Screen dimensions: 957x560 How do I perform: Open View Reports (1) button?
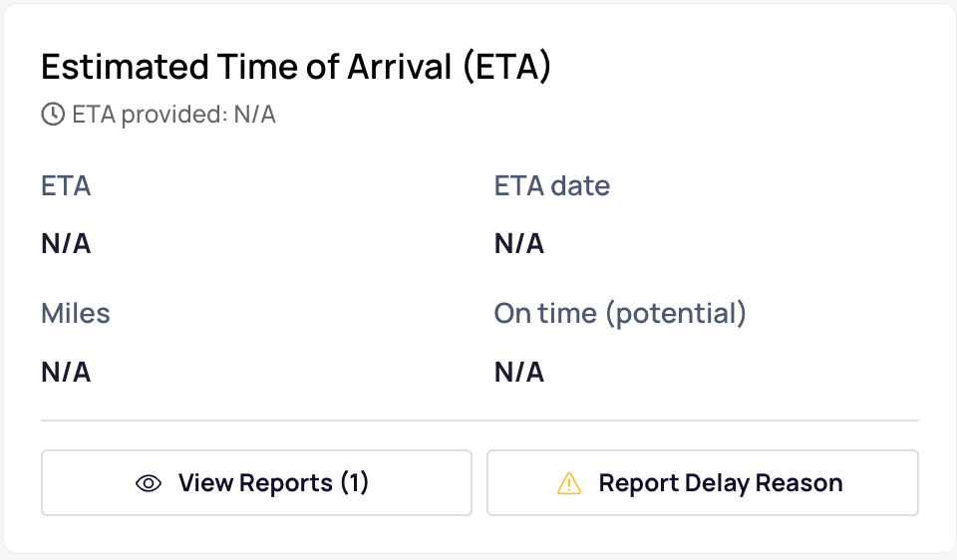click(x=256, y=483)
